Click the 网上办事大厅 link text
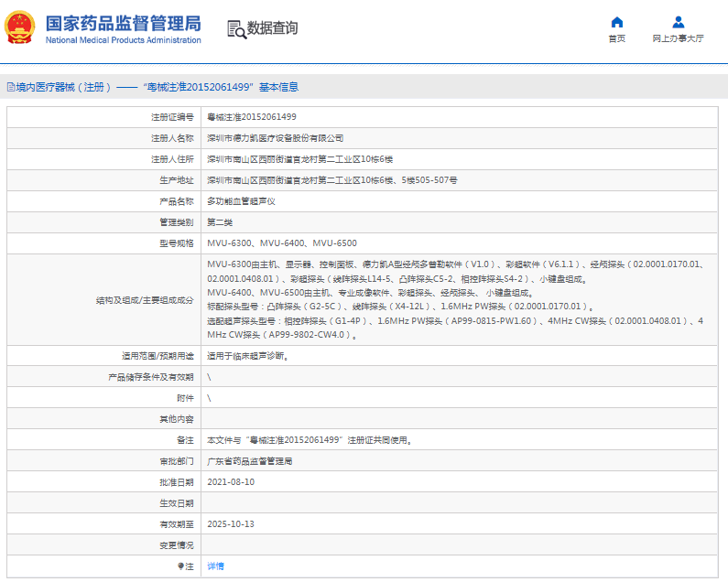This screenshot has height=582, width=728. 678,38
